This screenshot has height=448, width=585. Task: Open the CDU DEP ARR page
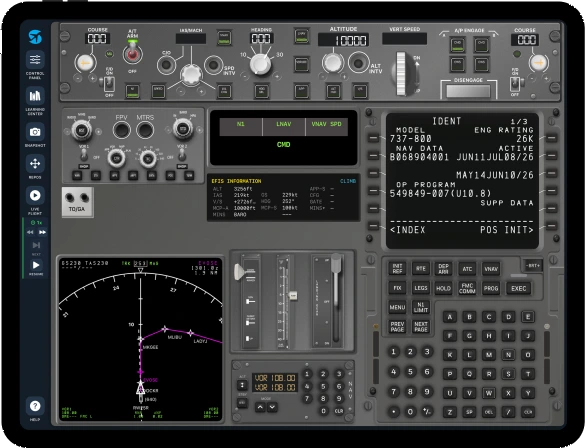(x=443, y=269)
